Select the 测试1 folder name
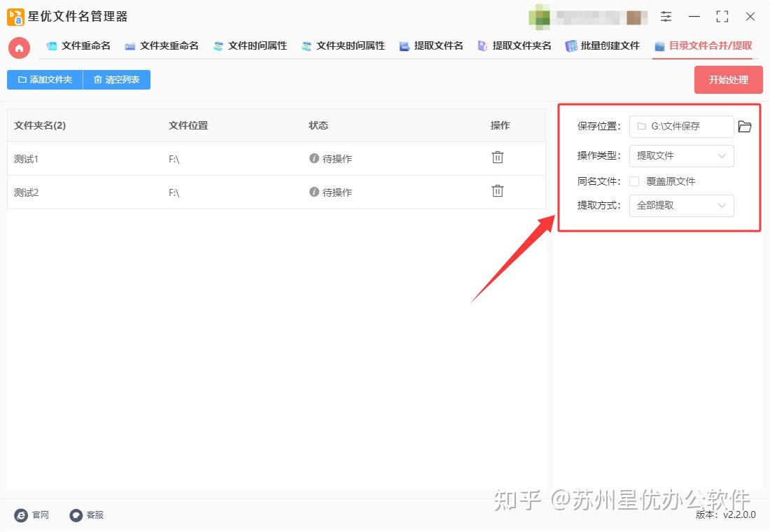The image size is (770, 532). point(26,159)
